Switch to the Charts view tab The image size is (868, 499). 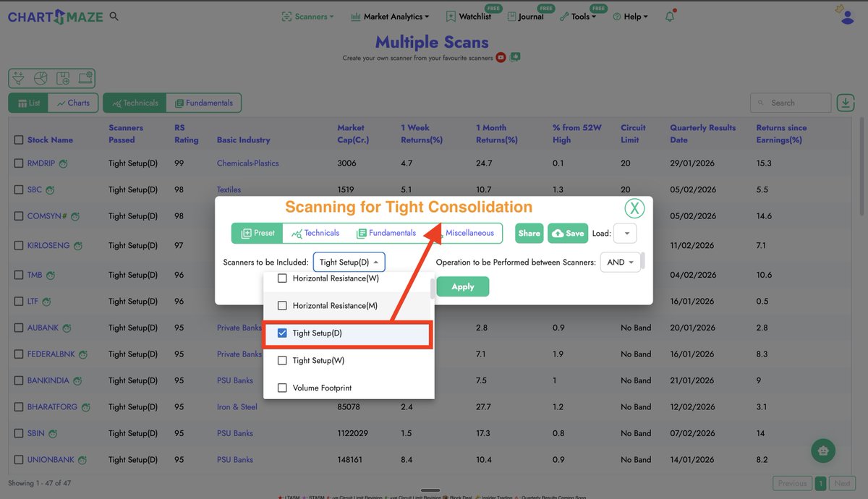[x=73, y=103]
